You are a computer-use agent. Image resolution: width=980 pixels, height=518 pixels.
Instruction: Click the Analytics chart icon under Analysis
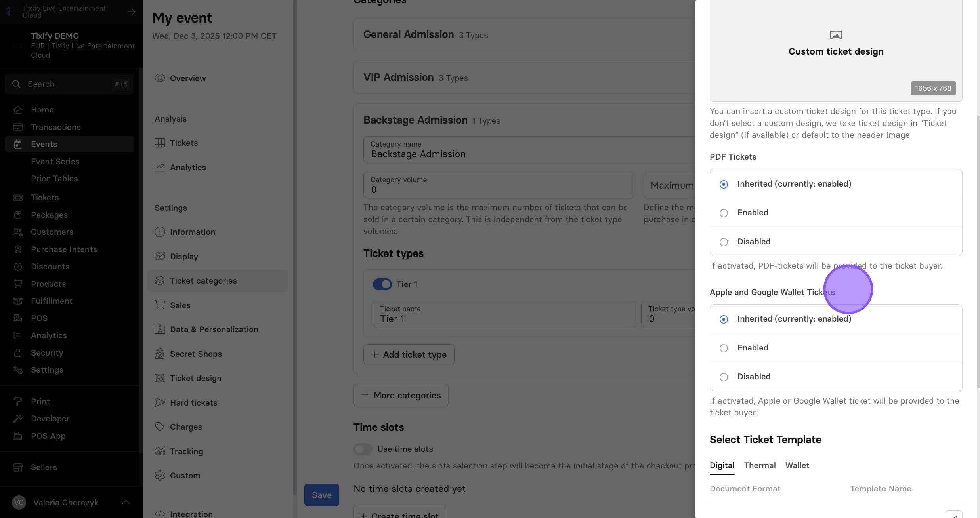[x=160, y=167]
